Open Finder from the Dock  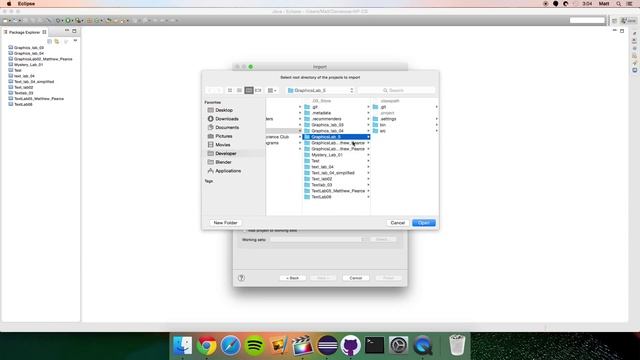[x=182, y=345]
